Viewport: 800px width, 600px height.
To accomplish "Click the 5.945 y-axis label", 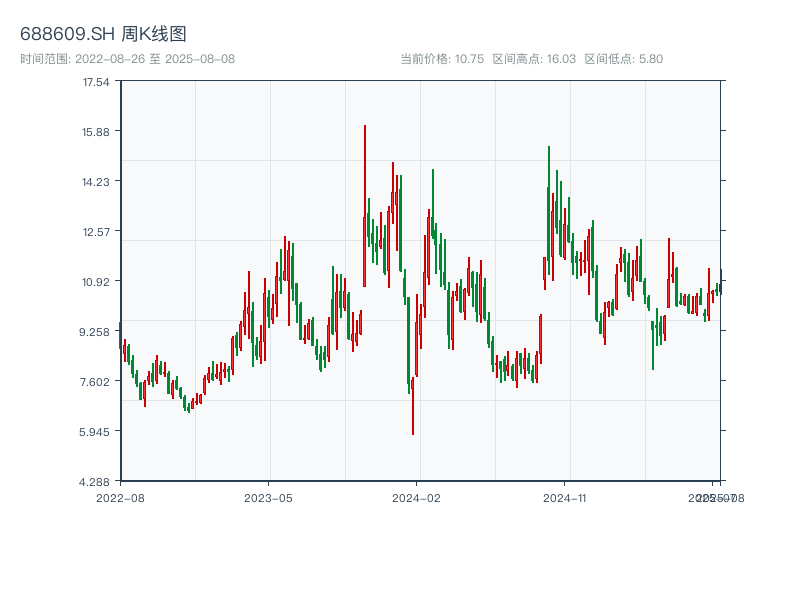I will tap(94, 432).
